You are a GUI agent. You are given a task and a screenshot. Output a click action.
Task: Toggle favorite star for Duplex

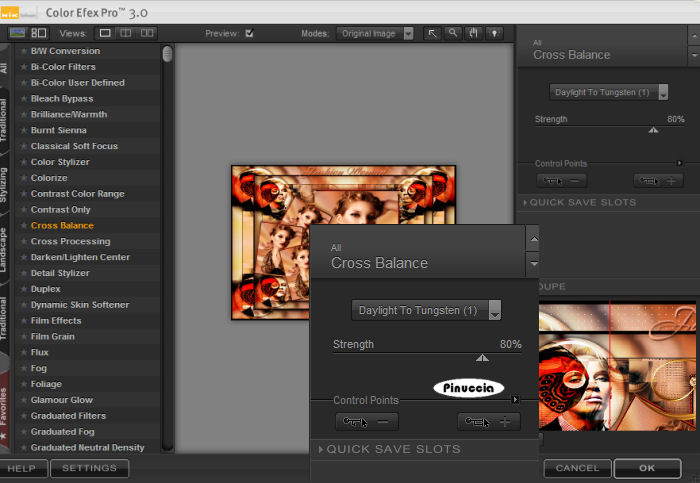[24, 289]
